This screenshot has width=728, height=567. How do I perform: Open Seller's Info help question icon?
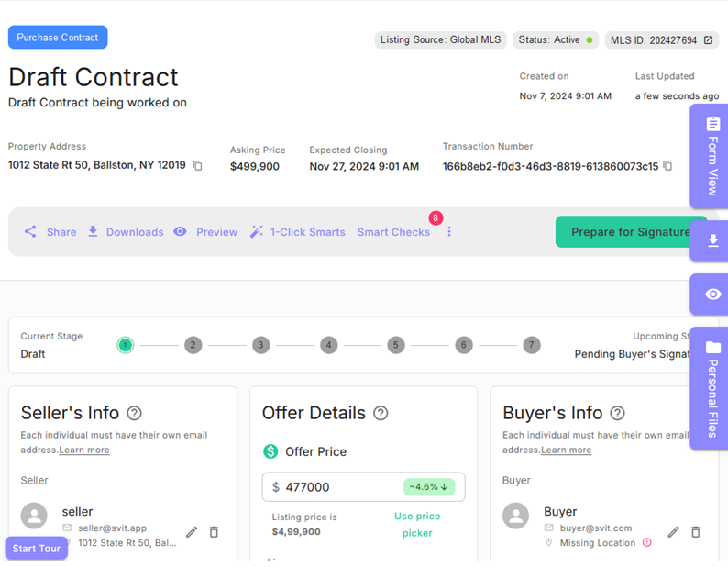click(x=134, y=413)
